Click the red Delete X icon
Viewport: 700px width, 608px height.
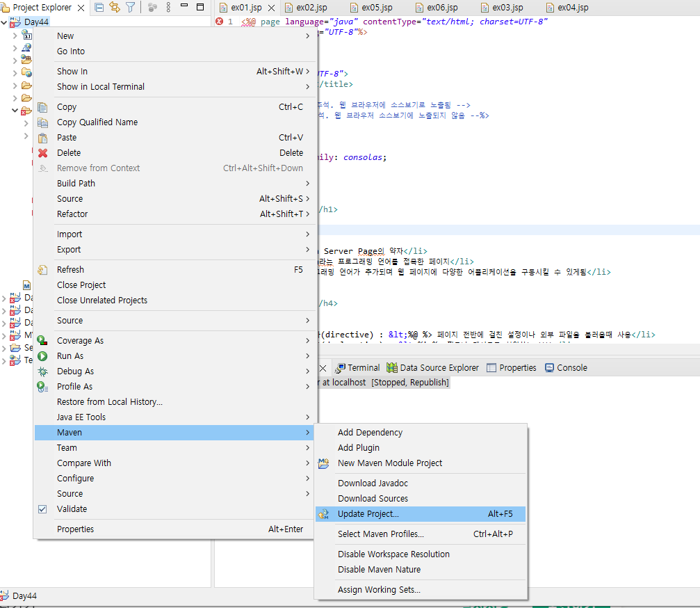[x=42, y=153]
